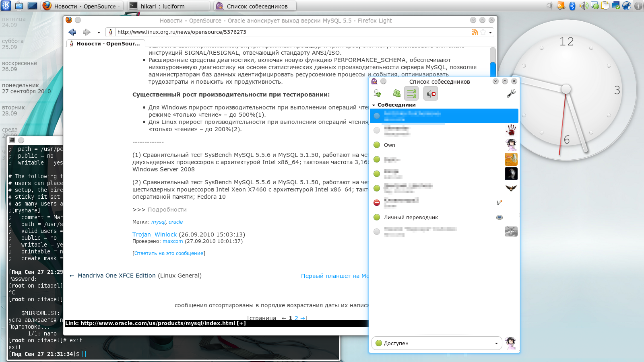The image size is (644, 362).
Task: Open the Подробности link
Action: click(167, 210)
